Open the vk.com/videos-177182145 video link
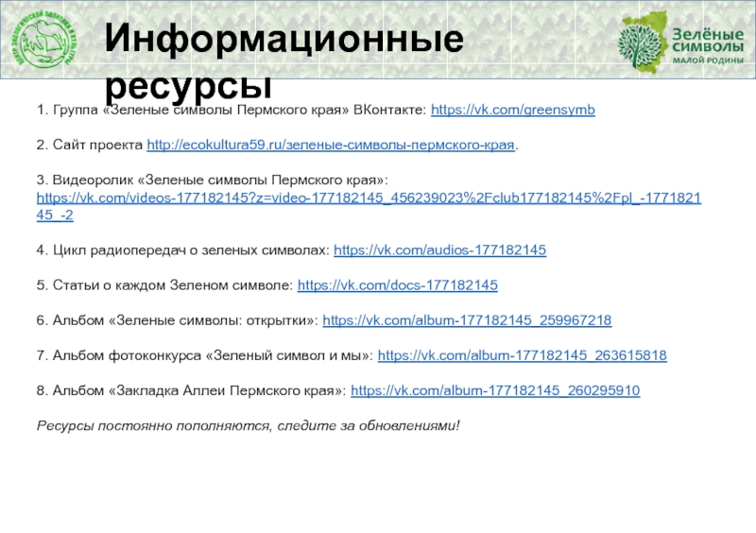The width and height of the screenshot is (756, 533). pos(373,198)
